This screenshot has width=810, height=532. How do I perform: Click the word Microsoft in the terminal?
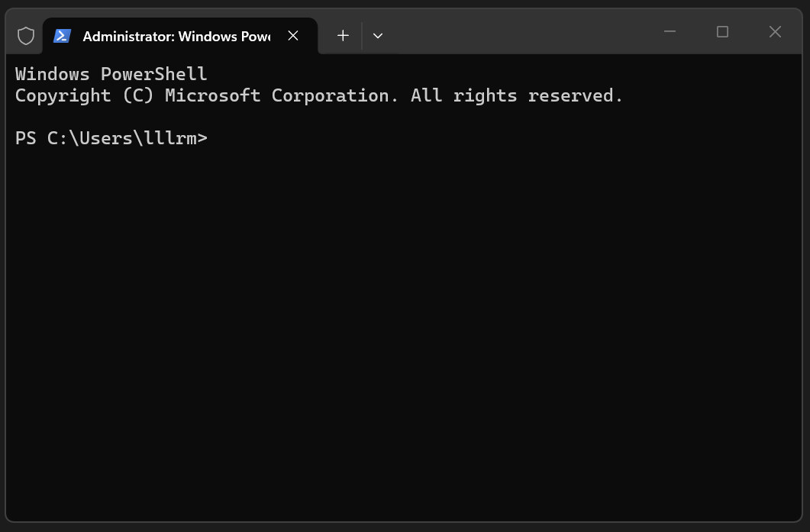213,96
